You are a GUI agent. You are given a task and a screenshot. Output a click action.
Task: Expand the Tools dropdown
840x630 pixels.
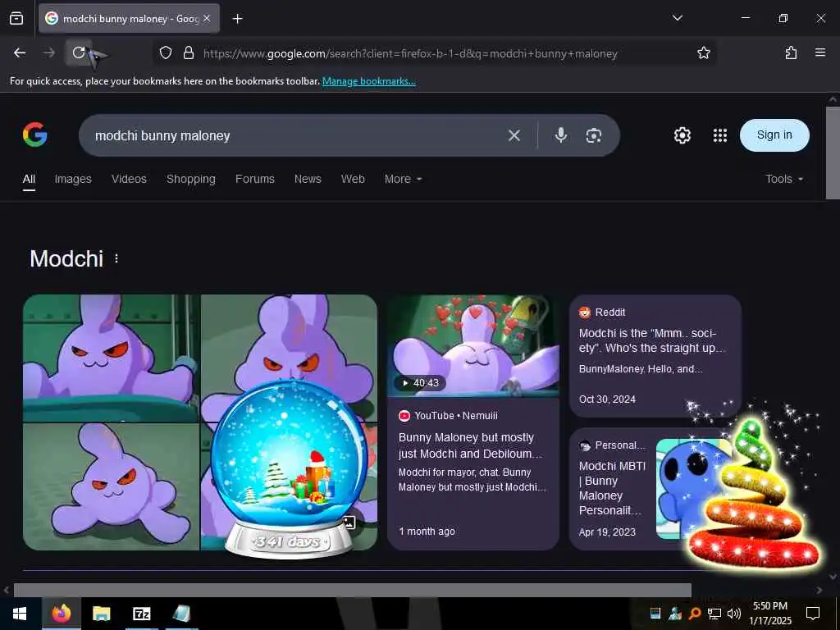point(783,179)
